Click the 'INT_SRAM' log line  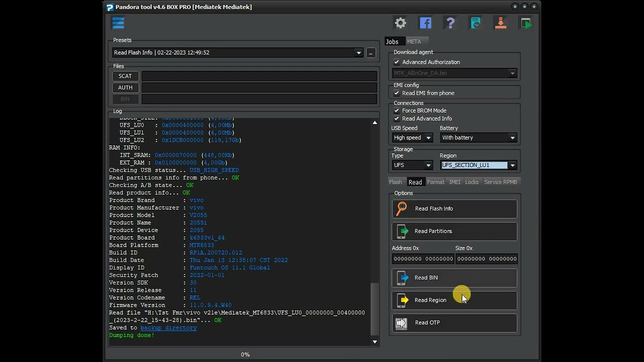tap(177, 155)
